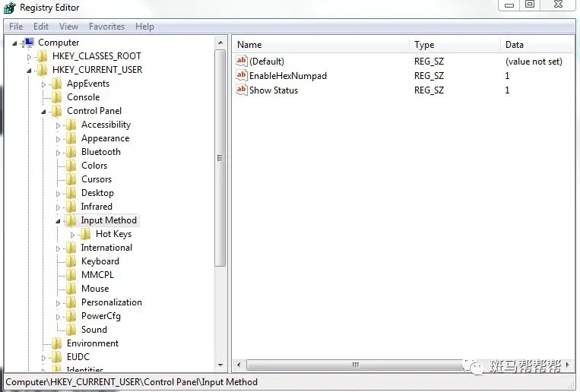The height and width of the screenshot is (392, 580).
Task: Sort values by Name column header
Action: point(319,45)
